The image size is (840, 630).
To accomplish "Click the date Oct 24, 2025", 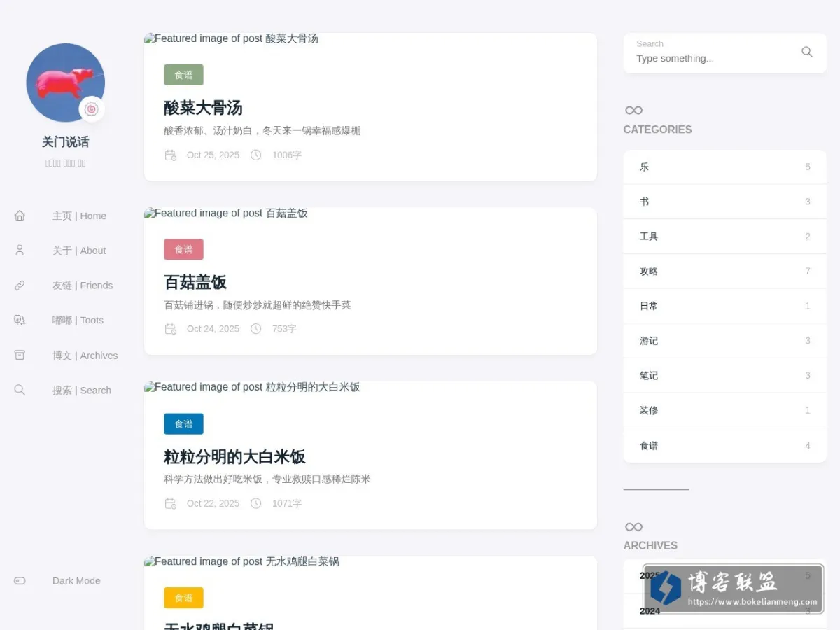I will (x=213, y=329).
